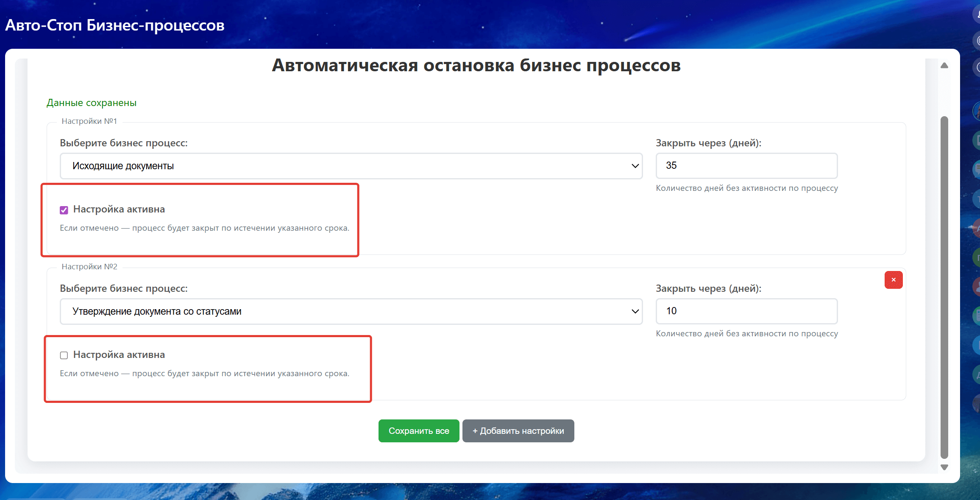Click the scrollbar down arrow
Viewport: 980px width, 500px height.
click(x=944, y=467)
